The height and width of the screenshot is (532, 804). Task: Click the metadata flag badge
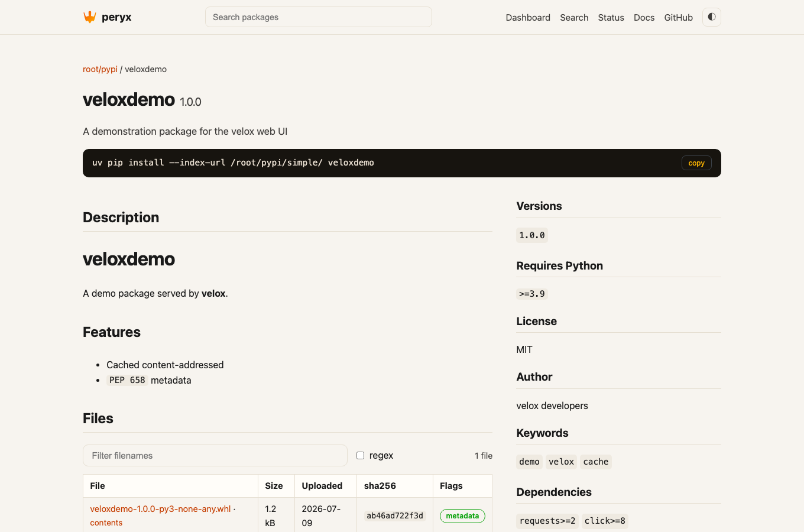pos(462,516)
